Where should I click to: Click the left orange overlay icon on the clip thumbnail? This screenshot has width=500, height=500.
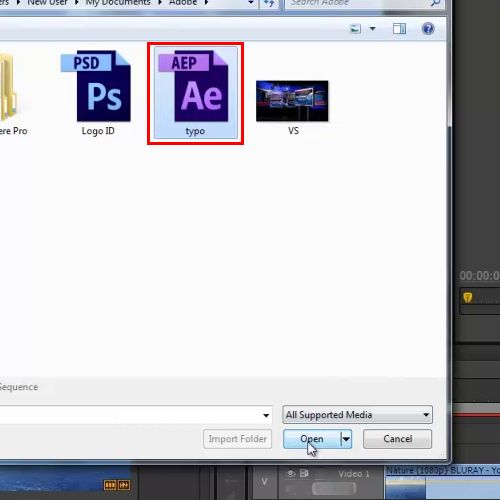point(110,485)
